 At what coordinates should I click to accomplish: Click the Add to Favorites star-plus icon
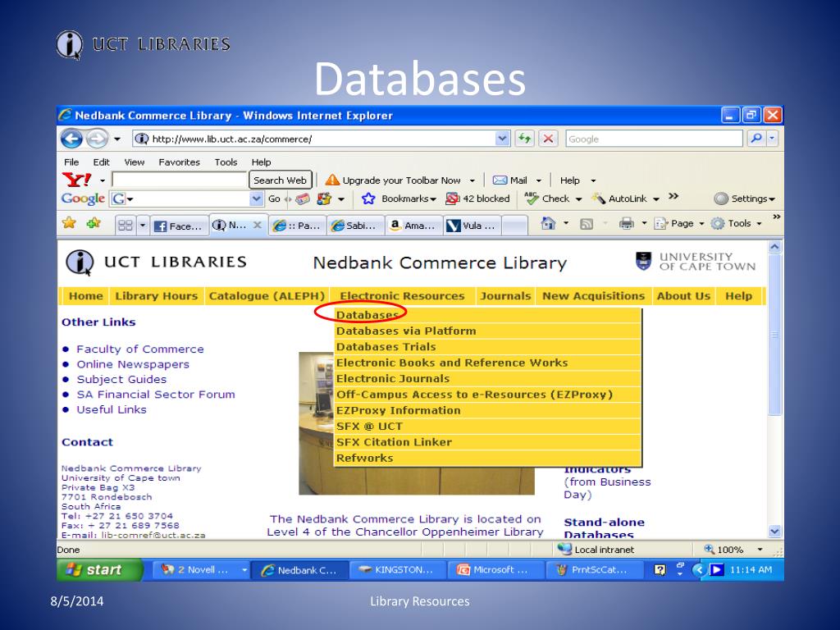[x=94, y=222]
